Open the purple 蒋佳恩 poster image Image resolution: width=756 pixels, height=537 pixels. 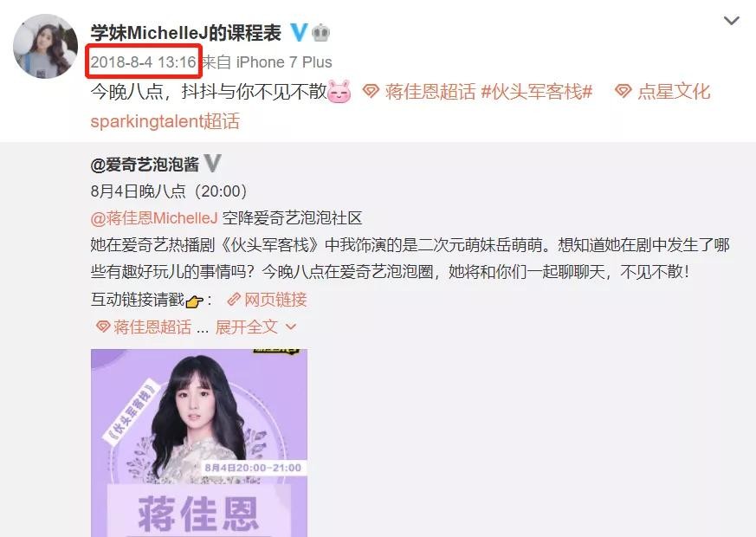pyautogui.click(x=198, y=443)
